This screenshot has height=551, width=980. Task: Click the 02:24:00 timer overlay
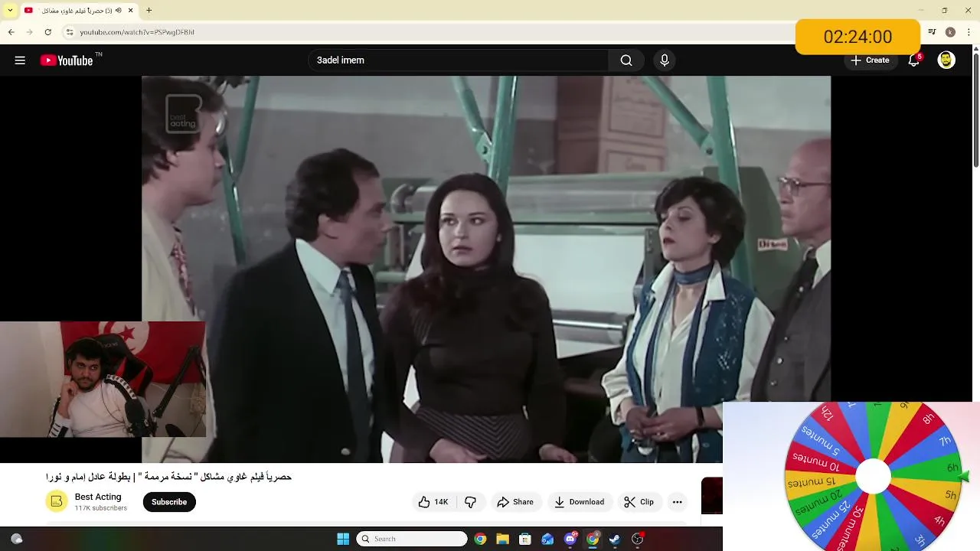857,37
